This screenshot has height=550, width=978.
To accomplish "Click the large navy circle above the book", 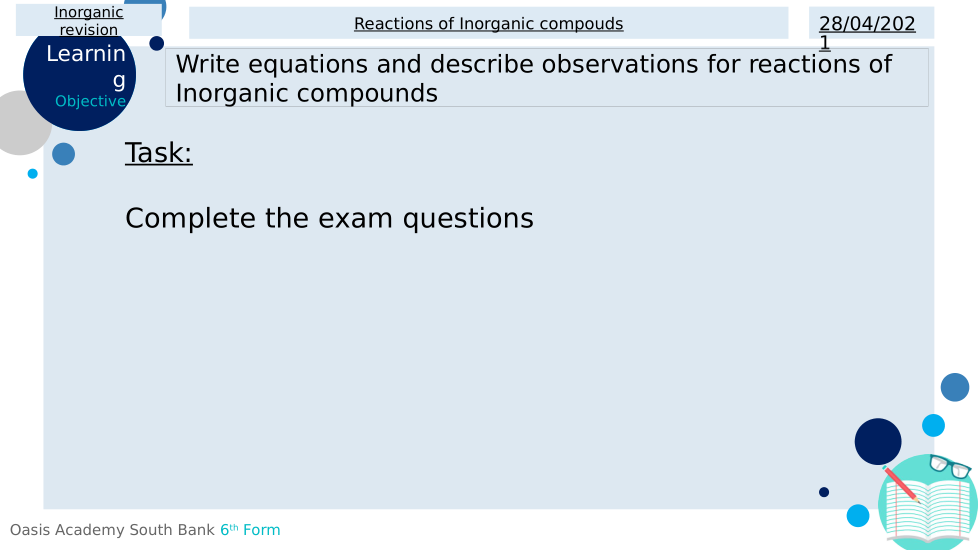I will (x=878, y=441).
